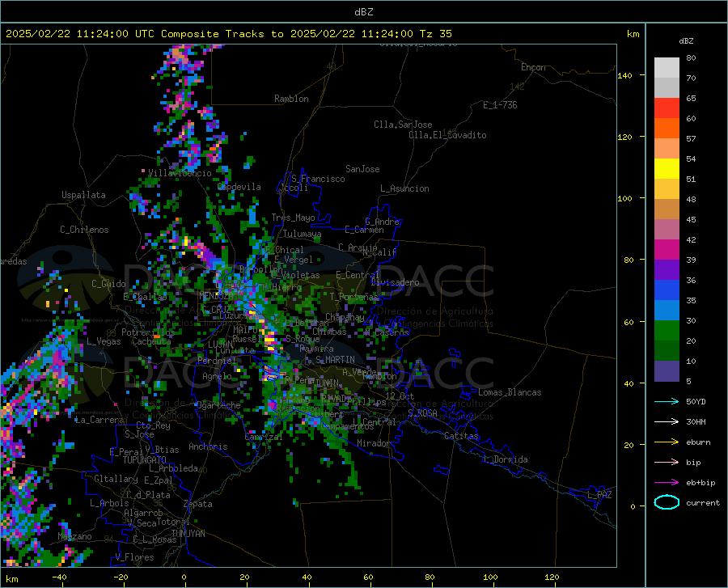728x588 pixels.
Task: Click the 'Ugarteche' map label
Action: (x=218, y=404)
